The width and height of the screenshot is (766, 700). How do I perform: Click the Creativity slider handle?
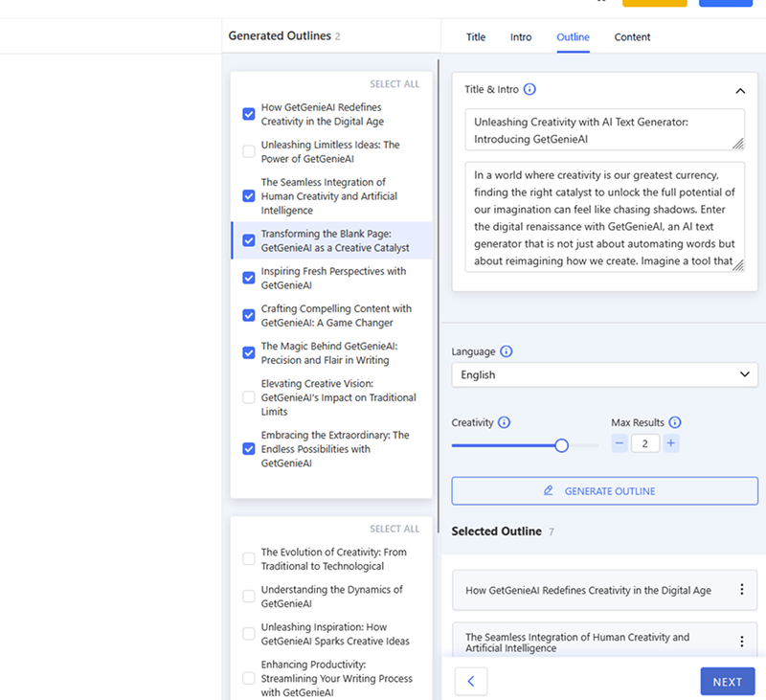pyautogui.click(x=562, y=445)
